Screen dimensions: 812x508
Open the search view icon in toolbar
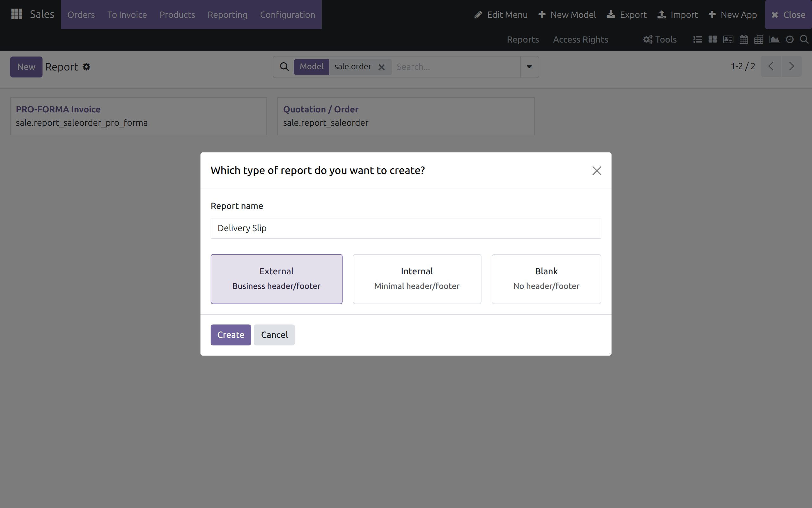click(804, 40)
